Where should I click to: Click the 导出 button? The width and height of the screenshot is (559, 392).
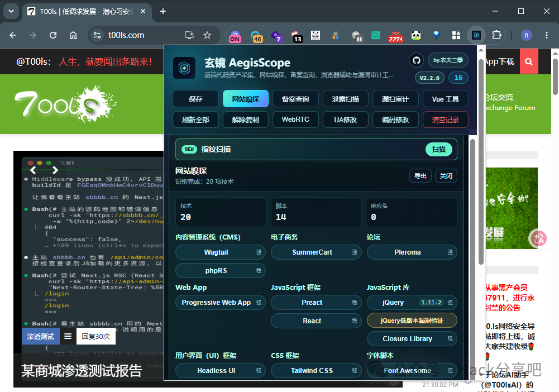pyautogui.click(x=421, y=176)
